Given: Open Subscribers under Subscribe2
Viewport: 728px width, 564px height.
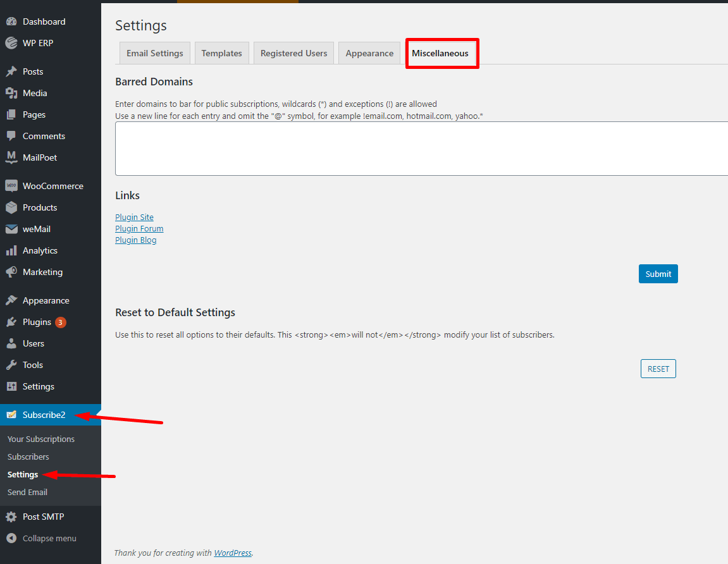Looking at the screenshot, I should click(x=28, y=457).
